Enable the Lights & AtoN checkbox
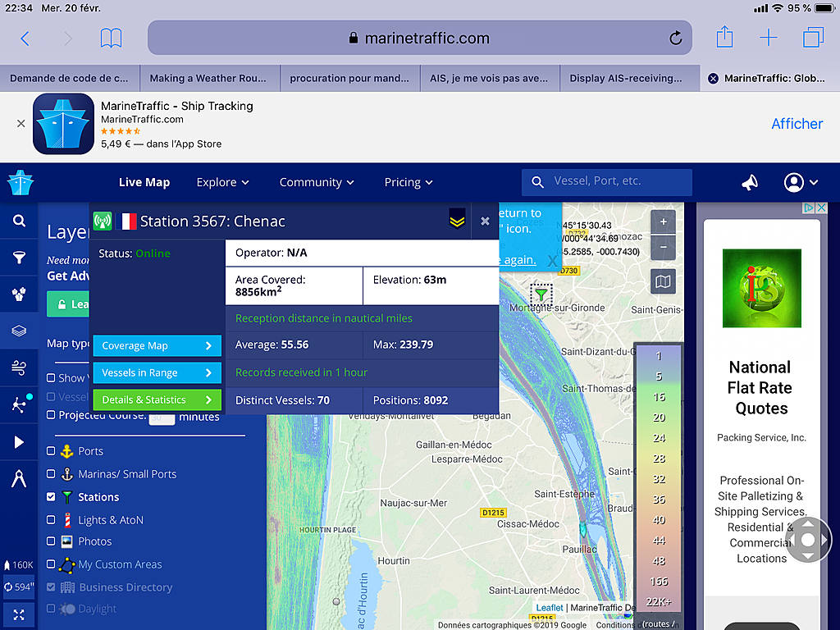This screenshot has width=840, height=630. click(51, 519)
